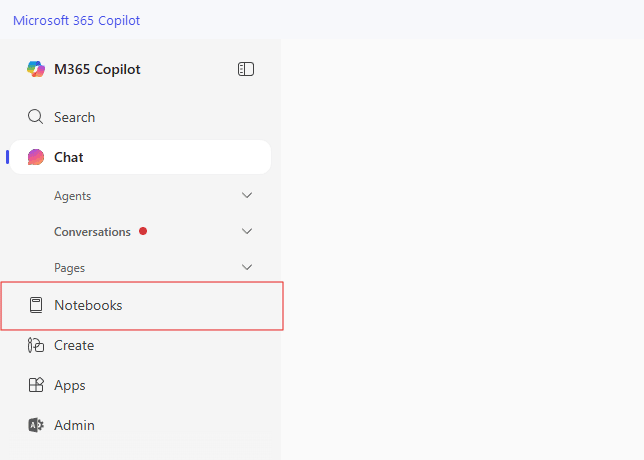Expand the Pages section chevron
644x460 pixels.
tap(247, 267)
